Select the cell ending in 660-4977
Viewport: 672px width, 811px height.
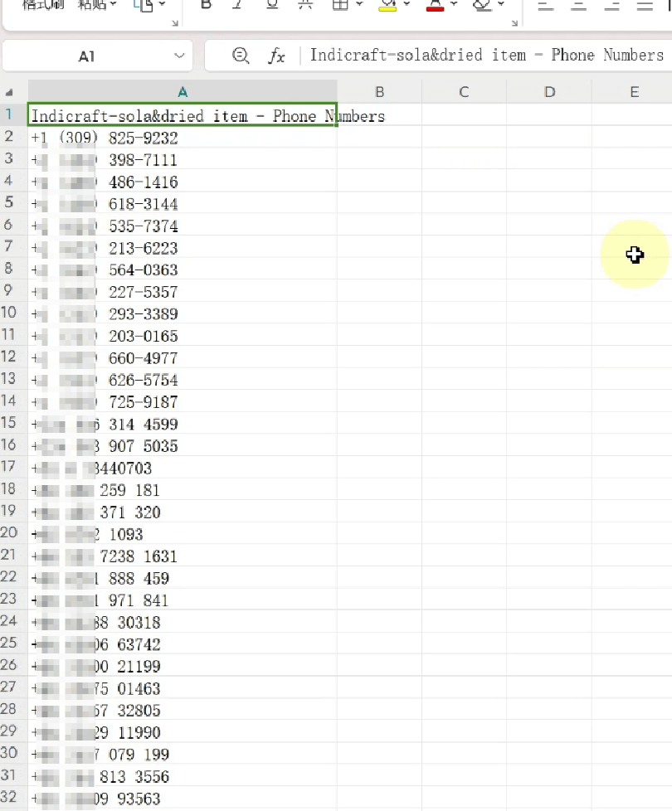click(182, 358)
